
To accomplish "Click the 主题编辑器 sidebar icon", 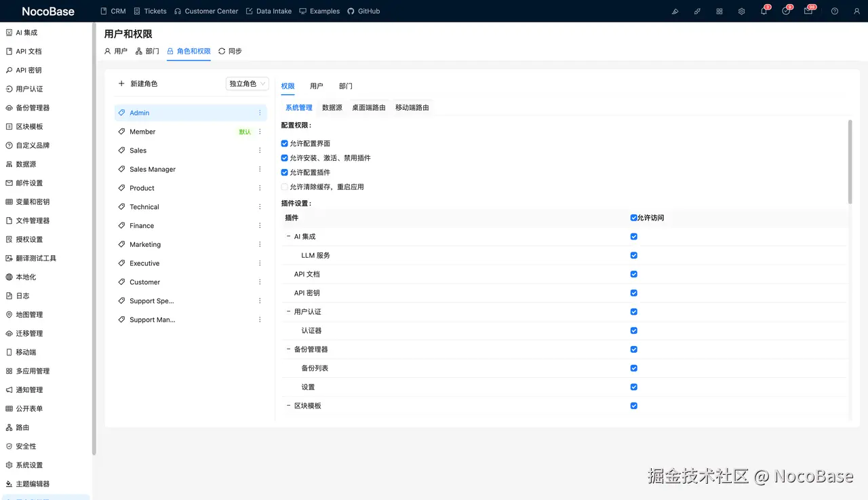I will (9, 484).
